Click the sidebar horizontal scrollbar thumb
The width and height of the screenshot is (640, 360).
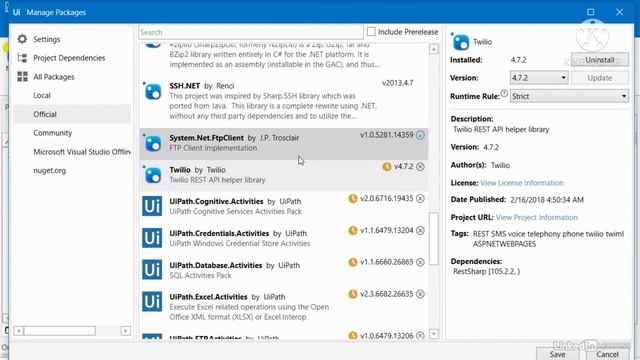click(60, 331)
